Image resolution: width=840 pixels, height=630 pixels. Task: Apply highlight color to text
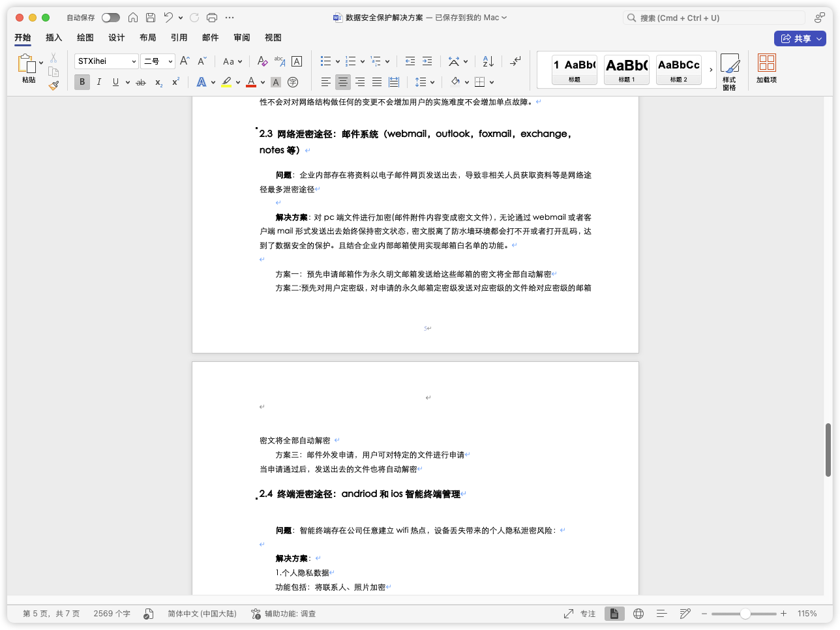coord(227,82)
